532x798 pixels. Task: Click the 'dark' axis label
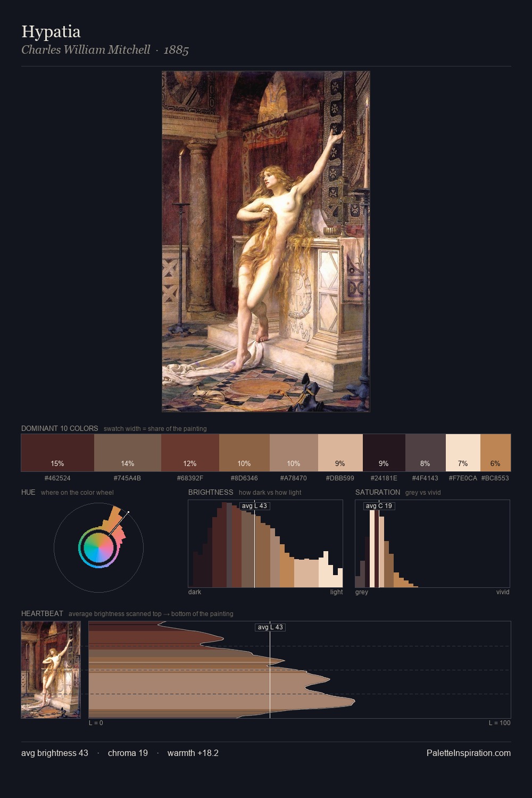195,592
